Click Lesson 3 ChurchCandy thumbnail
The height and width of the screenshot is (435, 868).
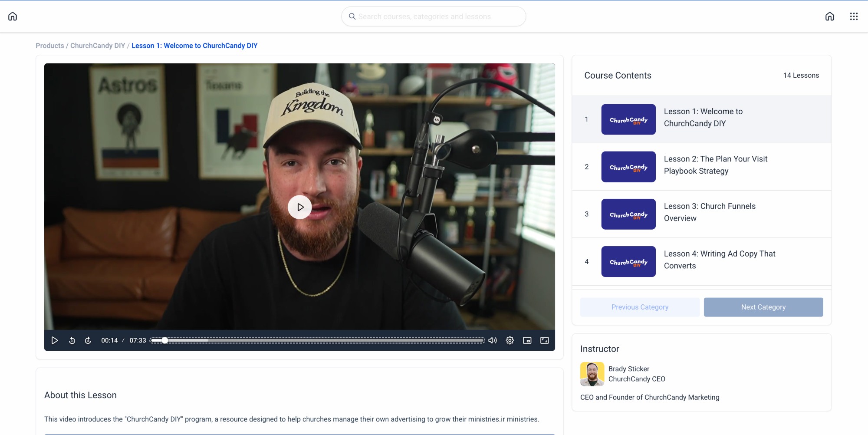(628, 214)
